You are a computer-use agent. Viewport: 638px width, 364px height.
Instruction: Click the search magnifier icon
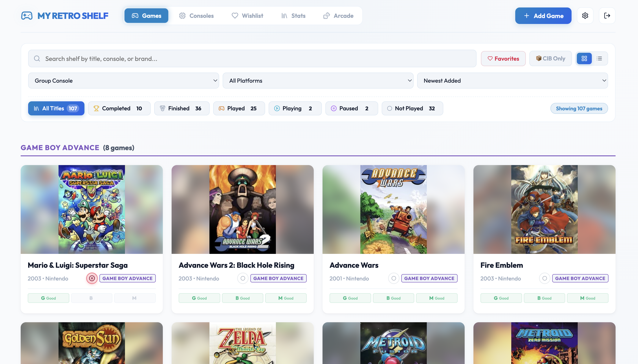[x=37, y=58]
